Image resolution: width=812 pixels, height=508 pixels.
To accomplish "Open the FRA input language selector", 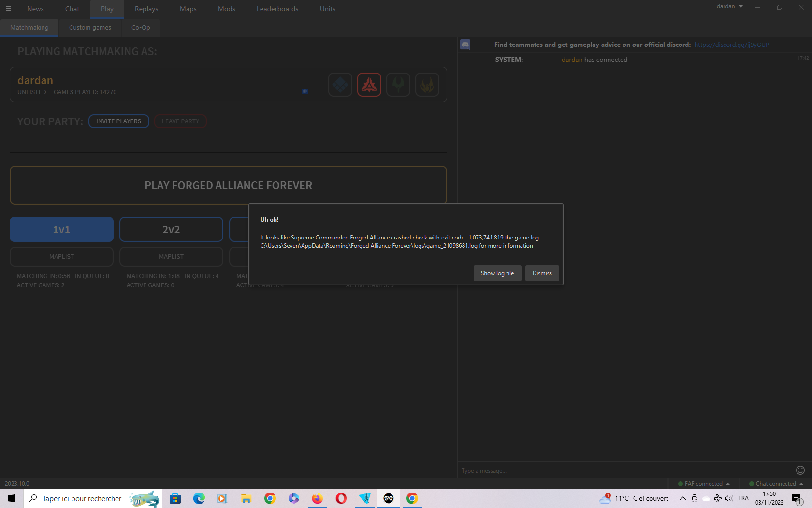I will [743, 498].
